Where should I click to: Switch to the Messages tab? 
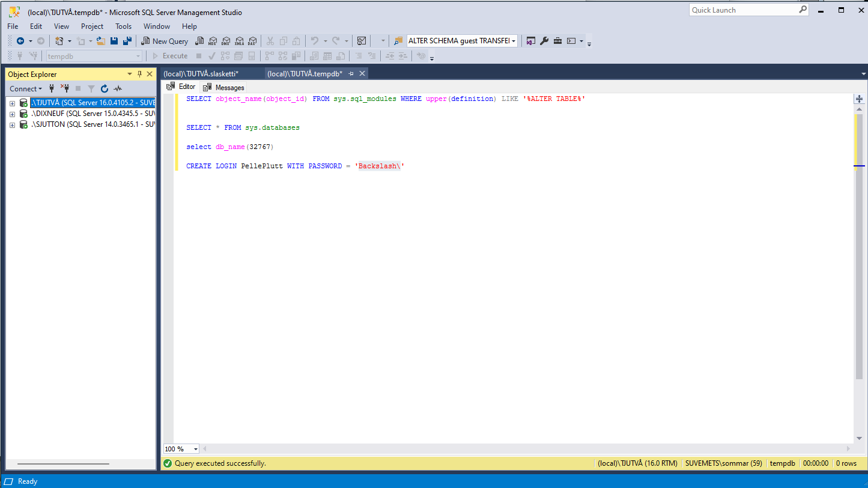[x=223, y=87]
